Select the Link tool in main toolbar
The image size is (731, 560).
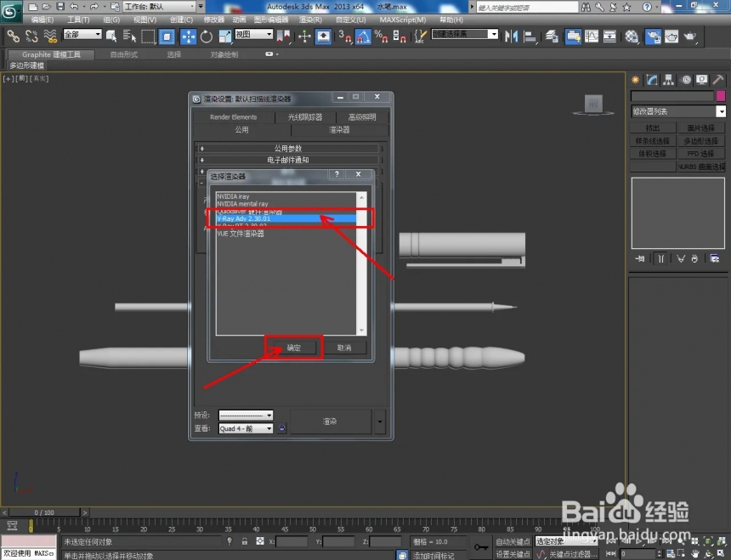(x=13, y=36)
